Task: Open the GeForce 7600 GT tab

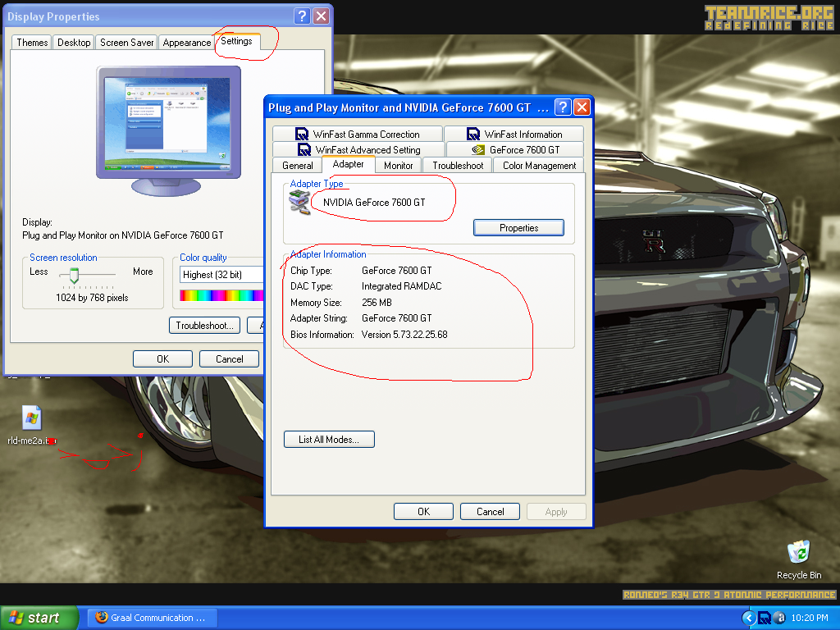Action: click(515, 149)
